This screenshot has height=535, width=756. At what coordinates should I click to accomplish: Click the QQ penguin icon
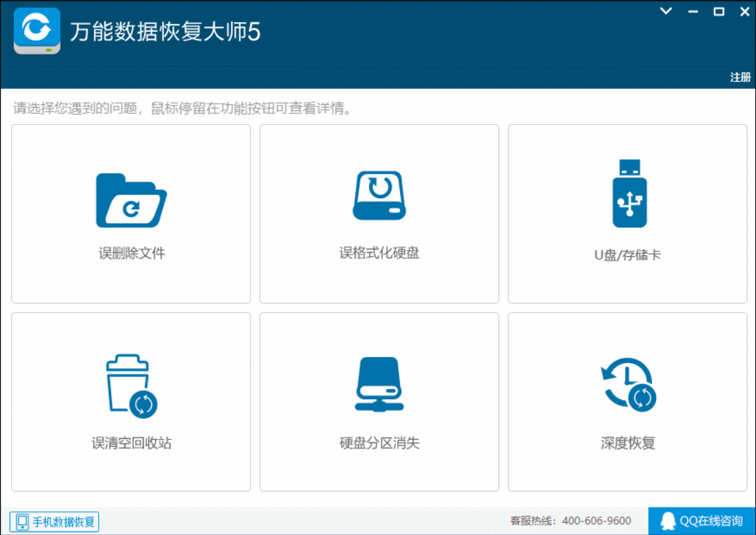point(668,521)
